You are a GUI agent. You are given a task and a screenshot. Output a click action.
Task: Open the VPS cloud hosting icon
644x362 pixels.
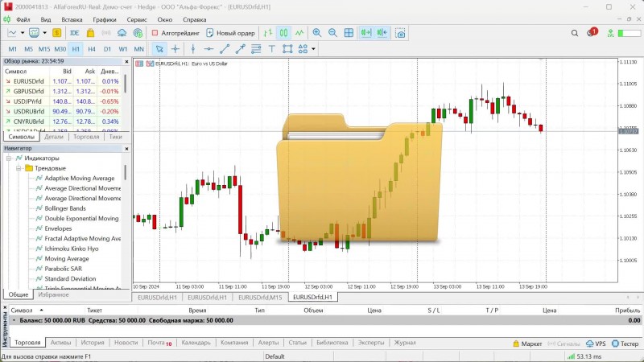[122, 33]
